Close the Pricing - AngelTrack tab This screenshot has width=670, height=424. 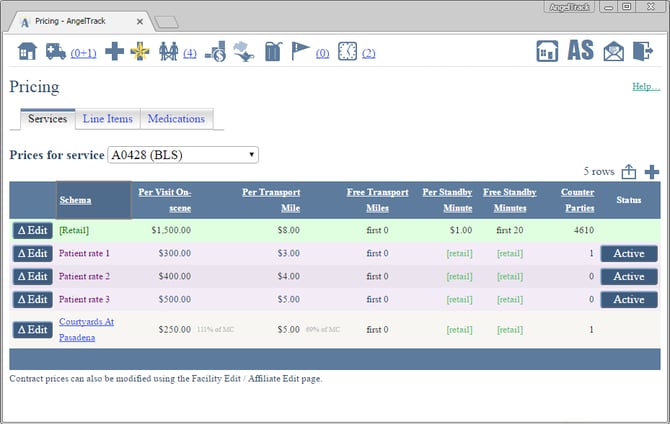140,21
